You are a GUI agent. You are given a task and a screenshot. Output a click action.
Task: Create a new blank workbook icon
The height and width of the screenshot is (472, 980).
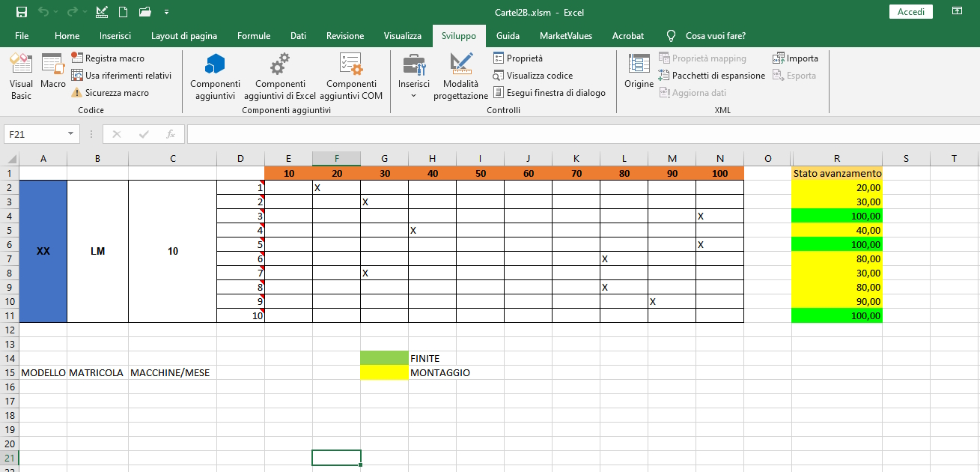[x=123, y=12]
